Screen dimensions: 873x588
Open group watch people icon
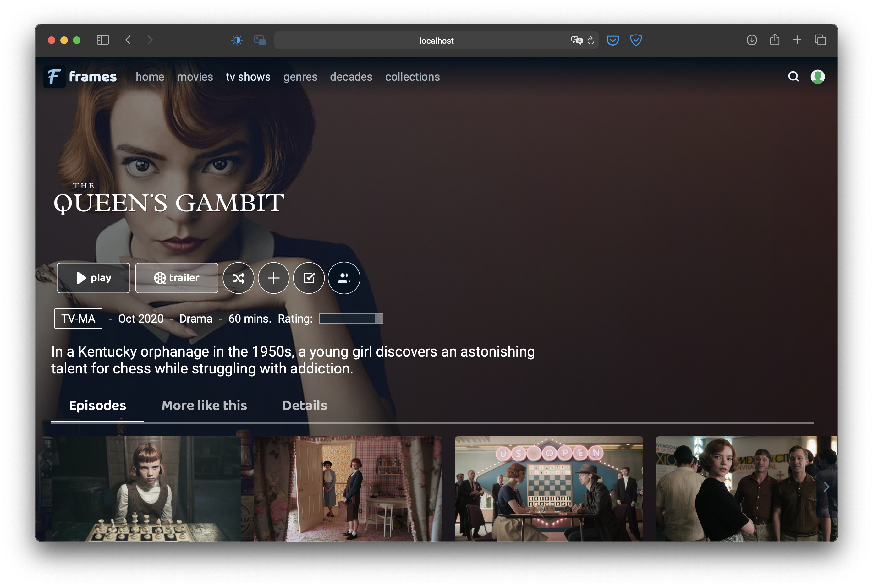pyautogui.click(x=344, y=278)
